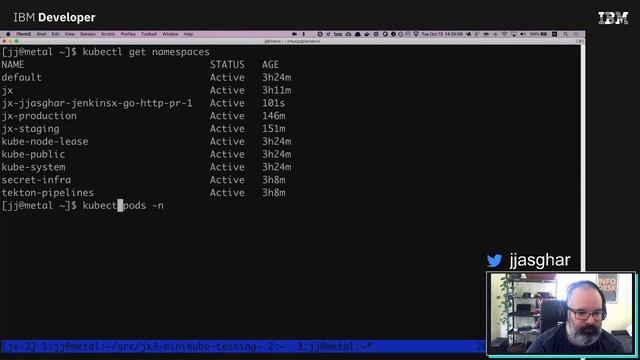Open the Help menu
Image resolution: width=640 pixels, height=360 pixels.
[188, 34]
